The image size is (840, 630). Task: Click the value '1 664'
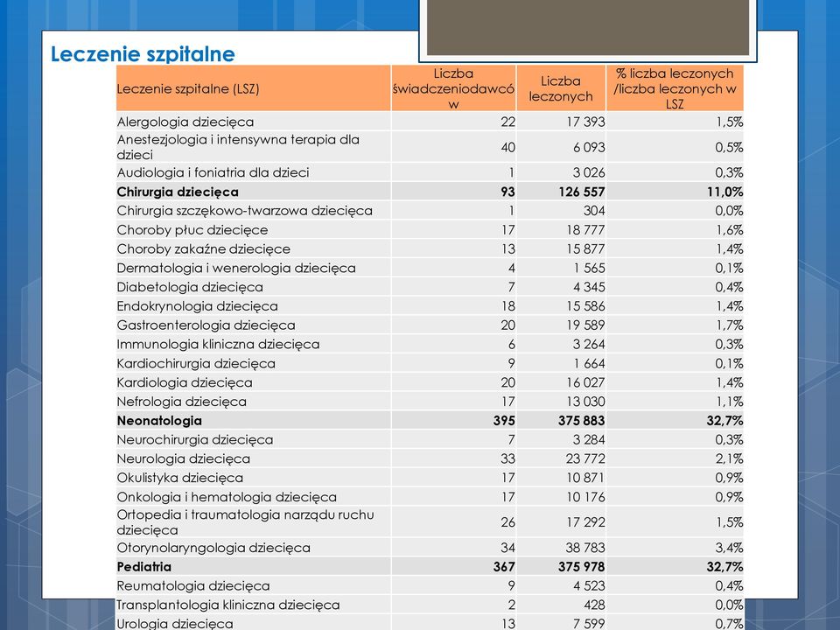pos(589,364)
